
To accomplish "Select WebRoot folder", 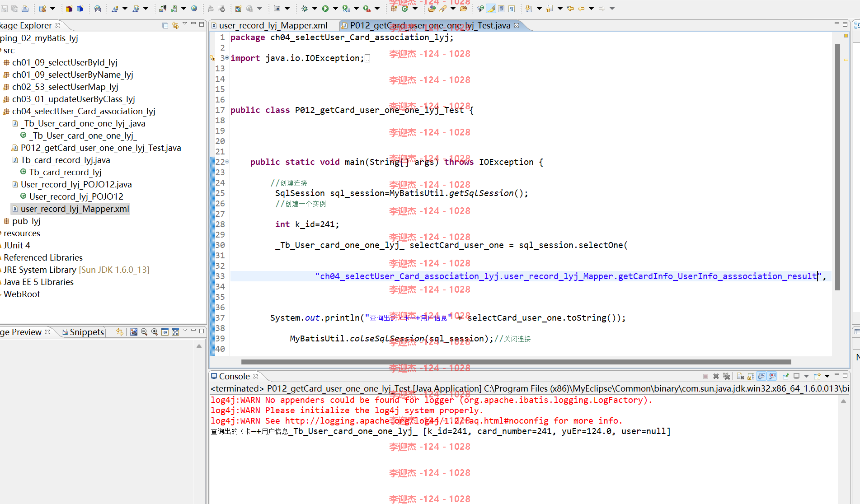I will pos(22,294).
